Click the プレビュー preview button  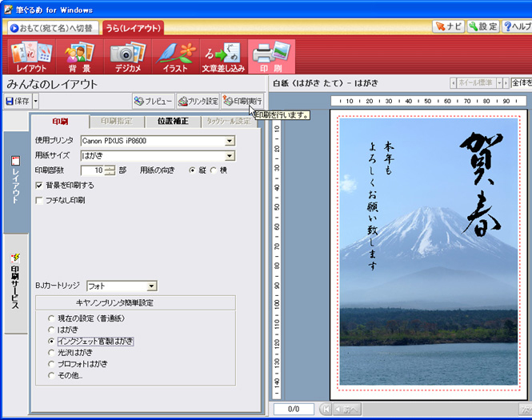point(153,102)
